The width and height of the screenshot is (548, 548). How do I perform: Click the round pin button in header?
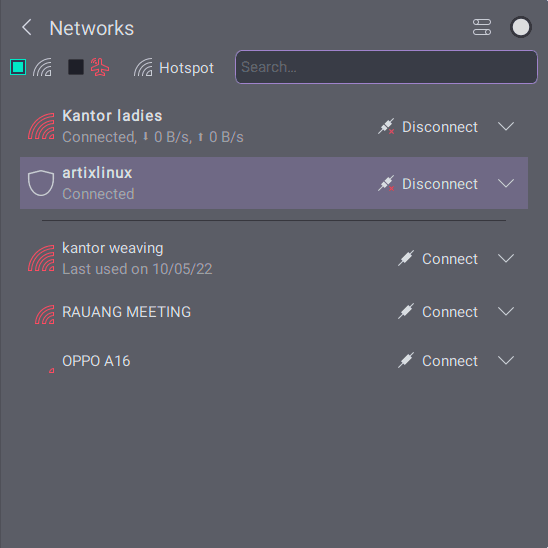pyautogui.click(x=521, y=27)
